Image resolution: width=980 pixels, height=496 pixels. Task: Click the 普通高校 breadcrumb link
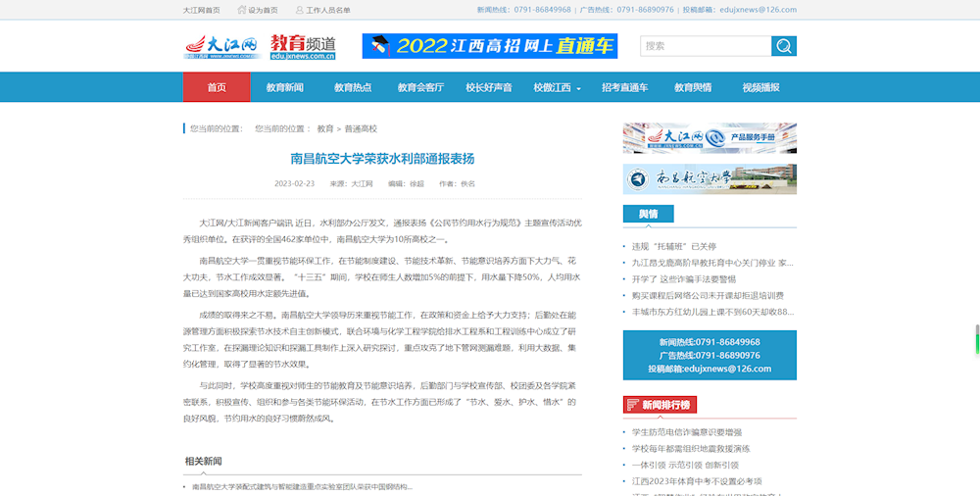pos(361,128)
